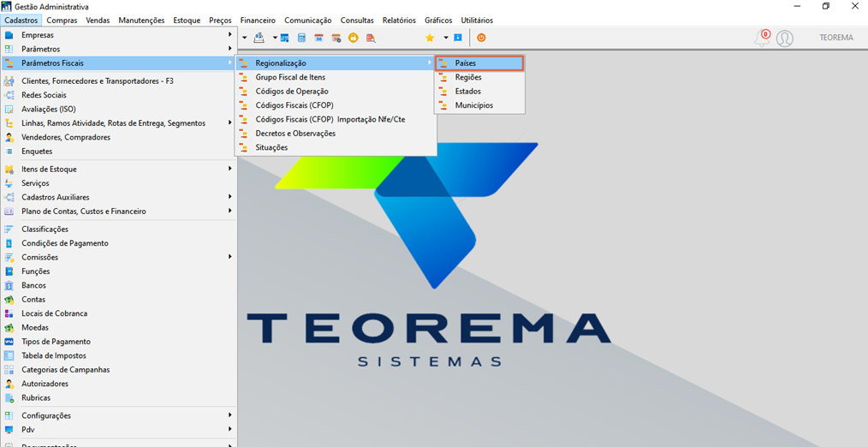Image resolution: width=868 pixels, height=447 pixels.
Task: Open the Financeiro menu
Action: pyautogui.click(x=258, y=21)
